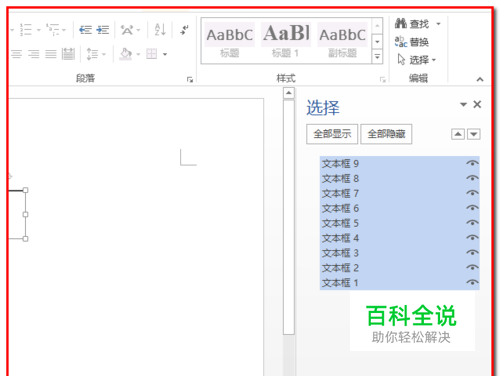500x376 pixels.
Task: Justify the paragraph text
Action: click(51, 54)
